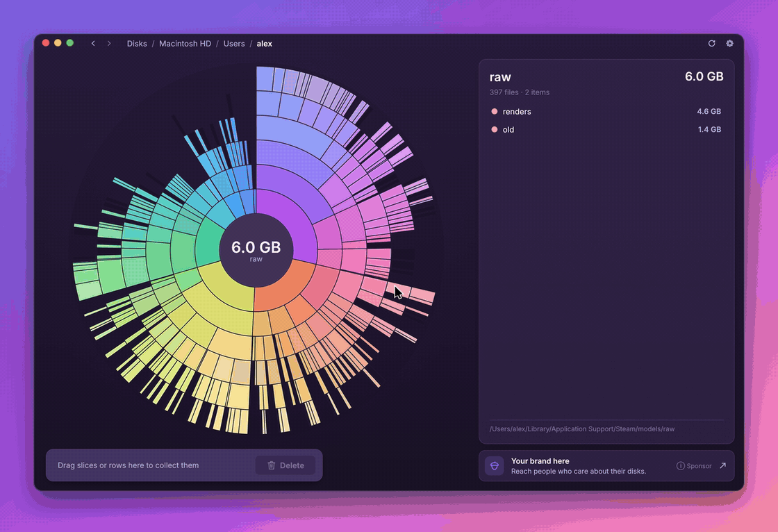Open the sponsor link arrow

tap(723, 465)
